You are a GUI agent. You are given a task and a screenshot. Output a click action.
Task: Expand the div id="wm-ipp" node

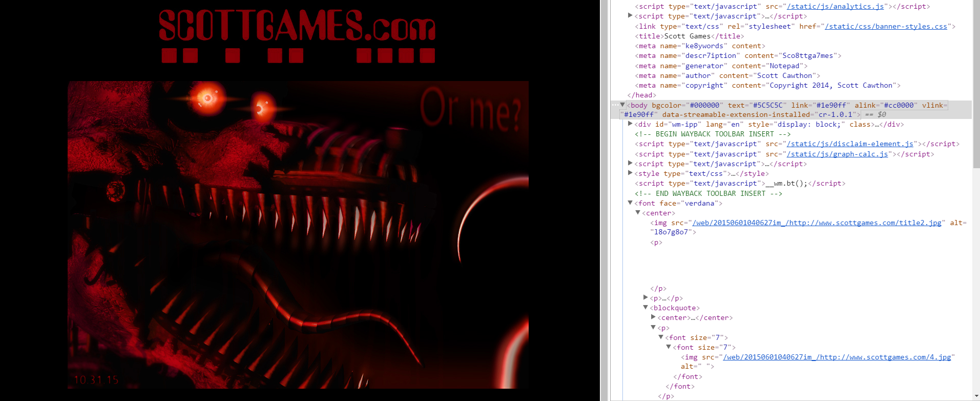[630, 124]
